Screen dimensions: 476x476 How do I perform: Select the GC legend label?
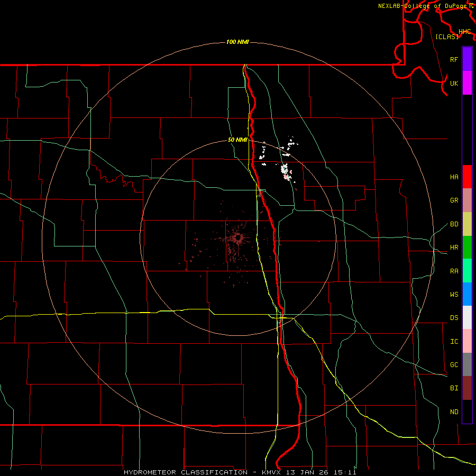(454, 365)
